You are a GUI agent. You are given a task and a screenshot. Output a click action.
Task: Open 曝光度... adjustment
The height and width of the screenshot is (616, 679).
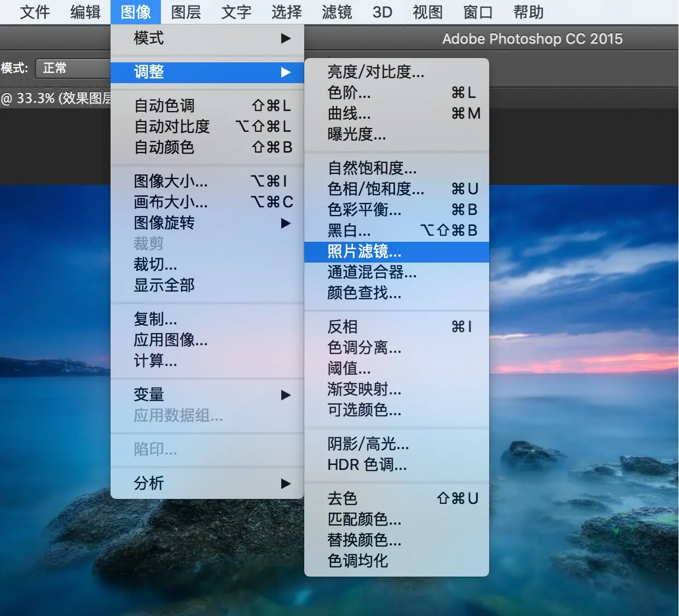tap(397, 134)
